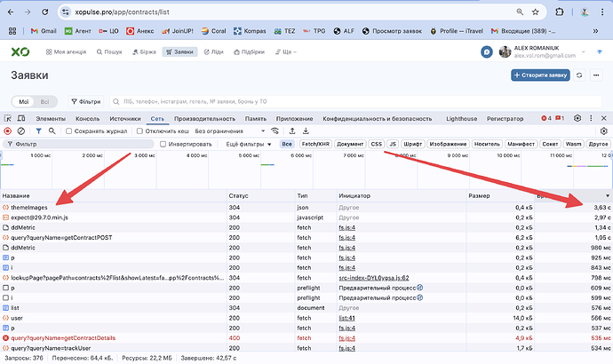
Task: Close the DevTools panel
Action: pos(603,118)
